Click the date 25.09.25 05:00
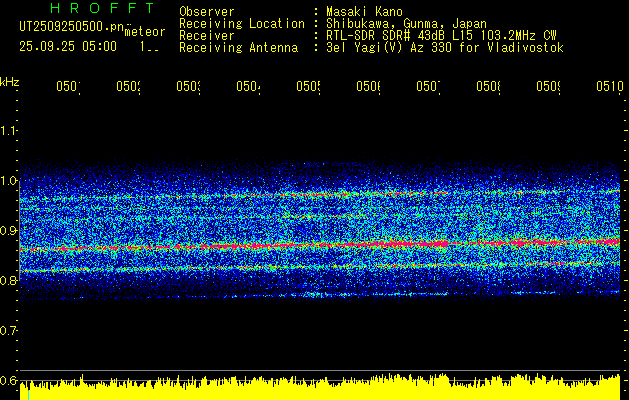 click(x=68, y=47)
